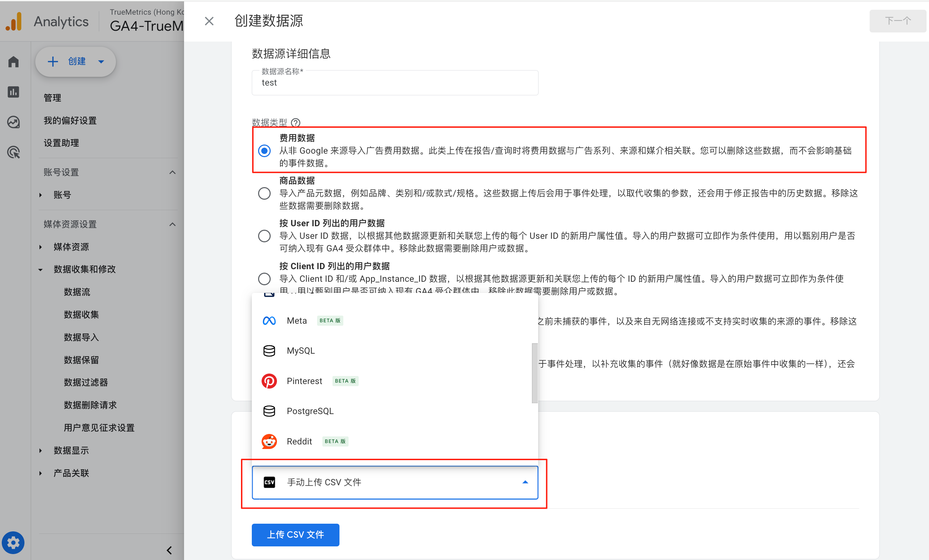Open the Explore icon in sidebar

tap(14, 122)
